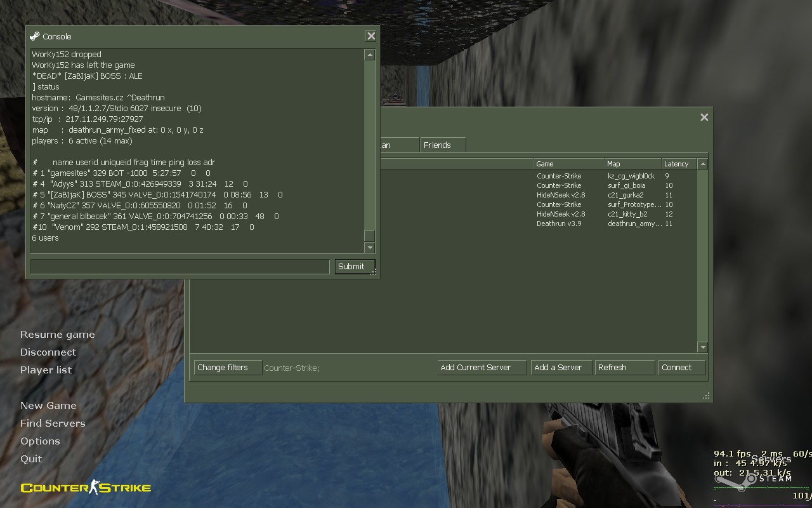Screen dimensions: 812x508
Task: Click Add Current Server button
Action: point(482,368)
